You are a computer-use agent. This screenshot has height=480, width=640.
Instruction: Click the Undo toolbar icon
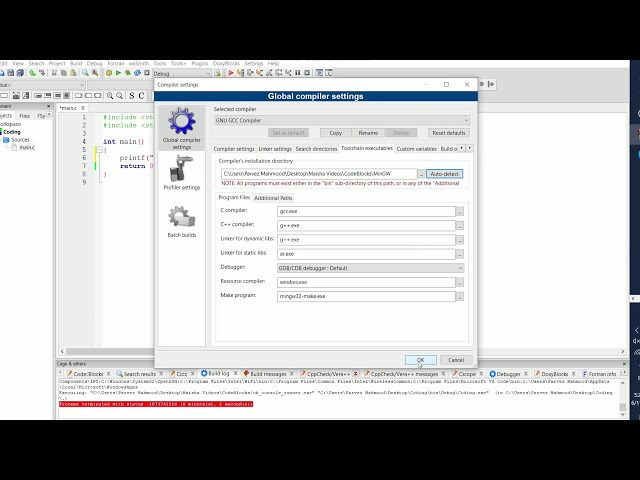[x=32, y=73]
